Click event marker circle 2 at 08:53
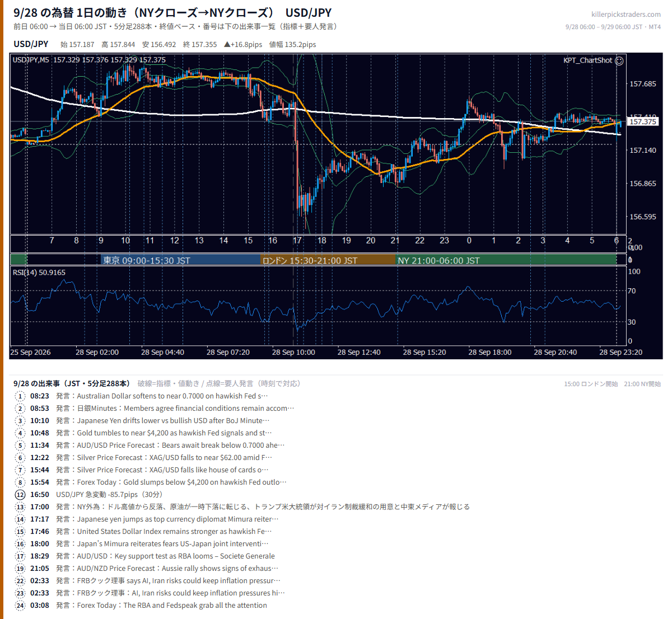This screenshot has height=619, width=672. coord(20,409)
